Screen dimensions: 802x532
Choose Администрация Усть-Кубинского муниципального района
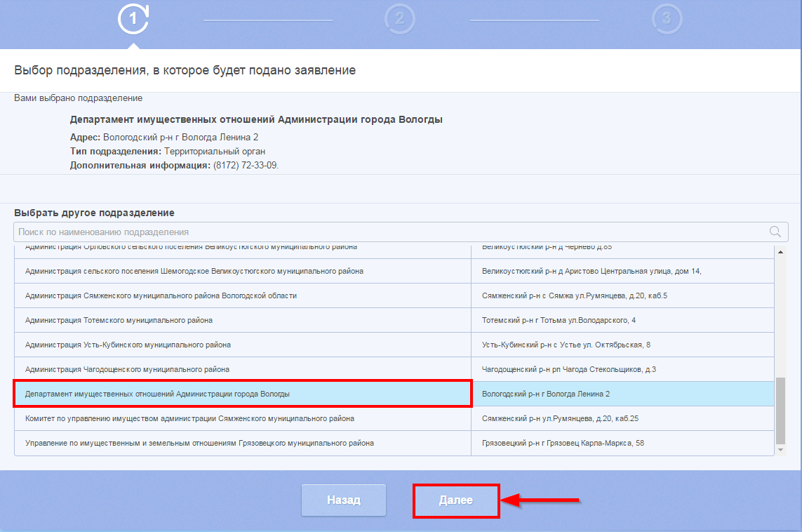[x=242, y=345]
